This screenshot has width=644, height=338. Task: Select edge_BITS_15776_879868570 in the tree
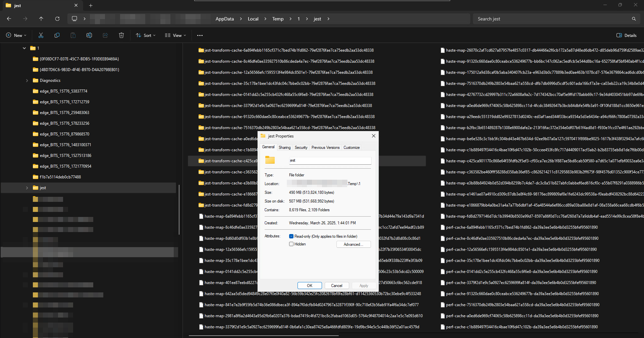point(64,134)
